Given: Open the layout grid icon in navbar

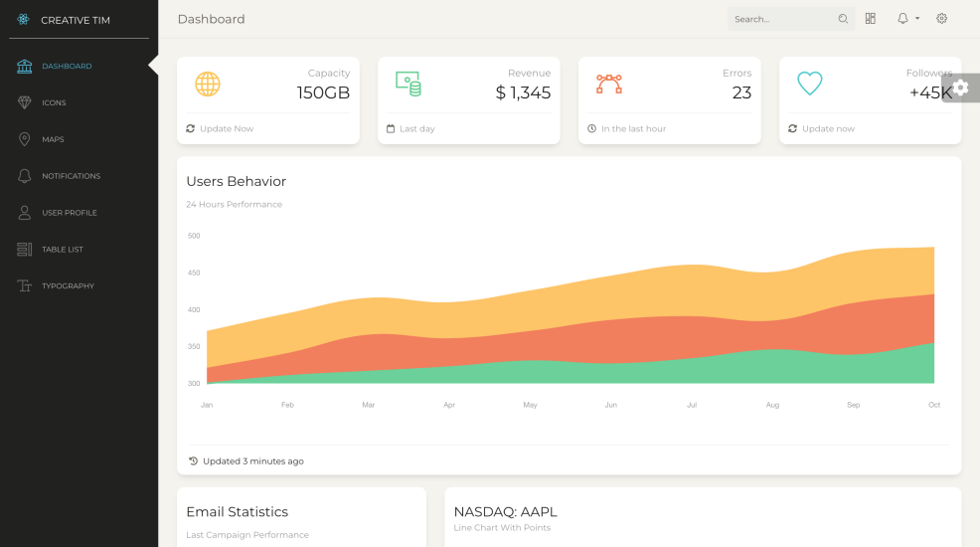Looking at the screenshot, I should pyautogui.click(x=871, y=19).
